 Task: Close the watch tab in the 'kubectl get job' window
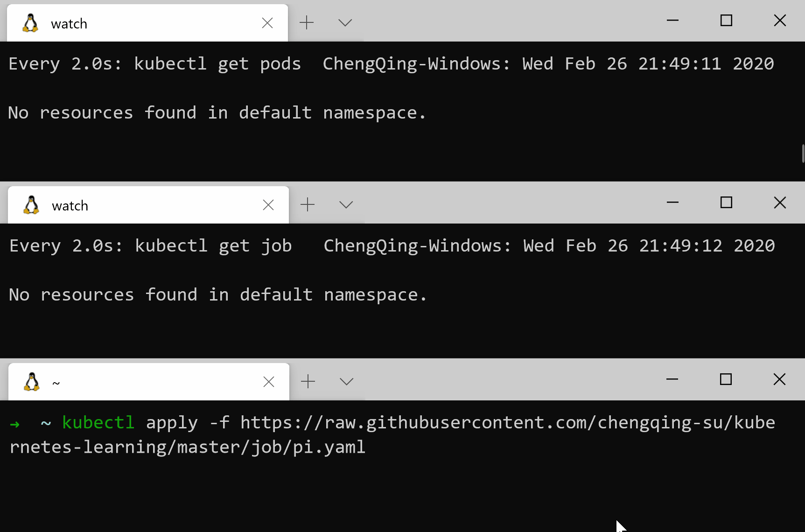[268, 205]
